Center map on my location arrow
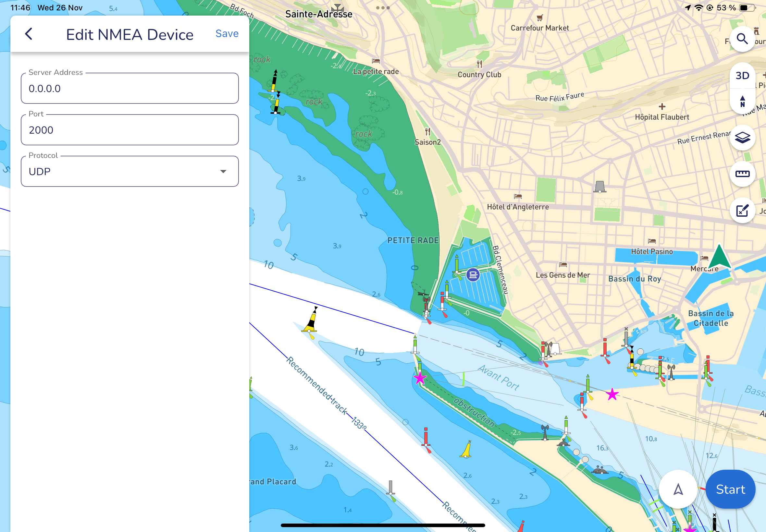 pos(678,489)
